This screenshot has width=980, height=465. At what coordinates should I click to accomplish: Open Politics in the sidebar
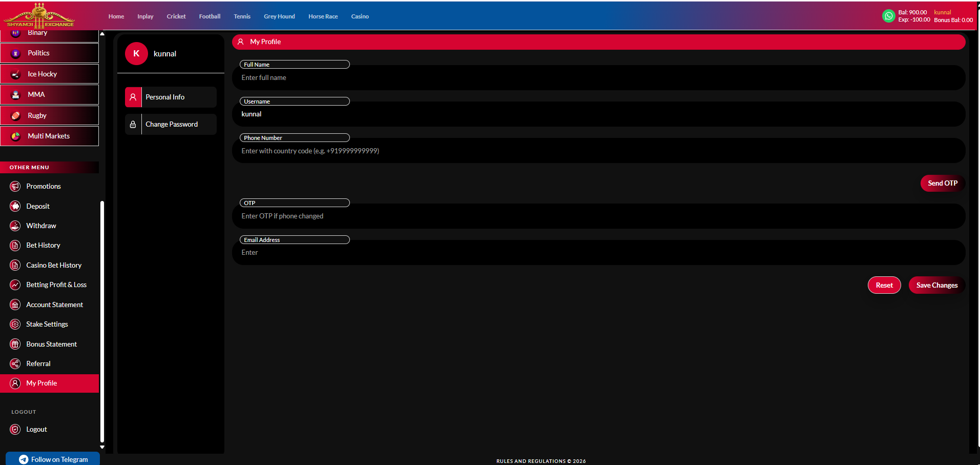(50, 53)
